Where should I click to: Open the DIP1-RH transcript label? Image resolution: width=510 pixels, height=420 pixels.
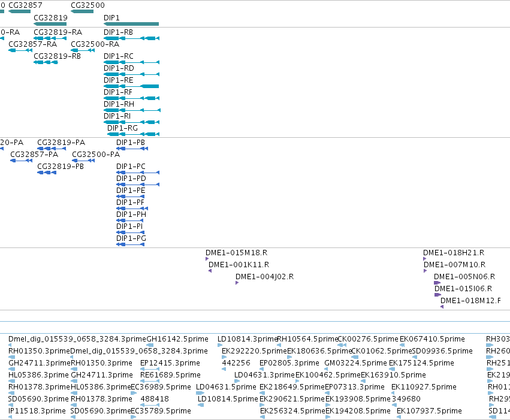coord(119,104)
